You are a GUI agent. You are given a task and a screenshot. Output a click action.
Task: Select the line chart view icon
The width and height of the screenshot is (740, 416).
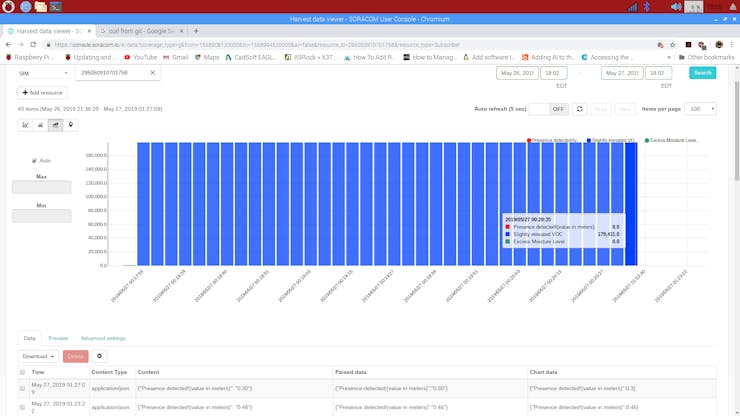coord(25,125)
